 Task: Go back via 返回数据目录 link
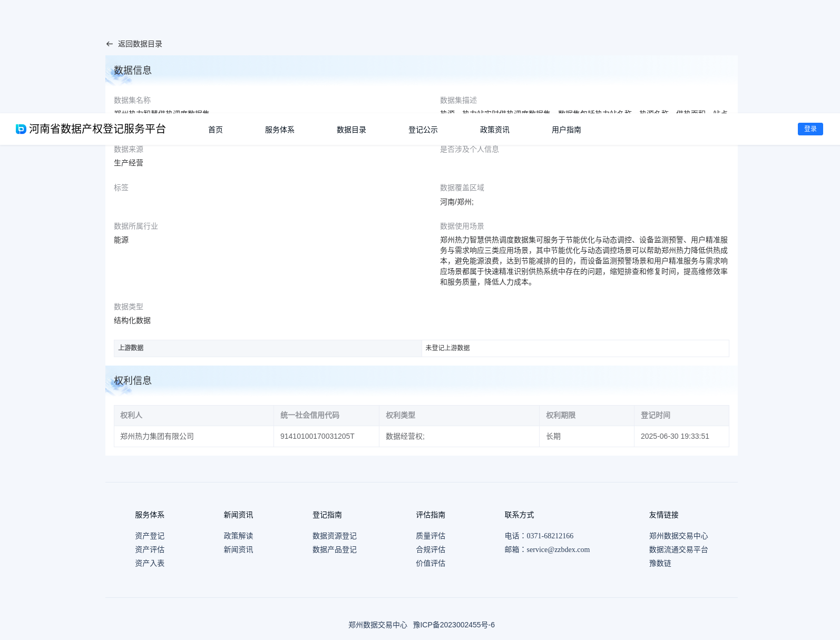(x=140, y=44)
